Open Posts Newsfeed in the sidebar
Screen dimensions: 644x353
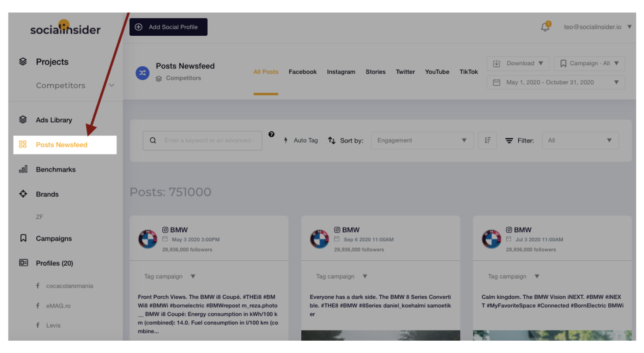point(65,145)
